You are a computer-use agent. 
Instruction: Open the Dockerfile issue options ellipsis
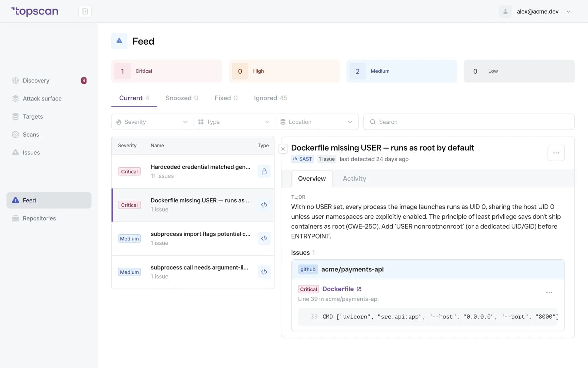[x=549, y=292]
